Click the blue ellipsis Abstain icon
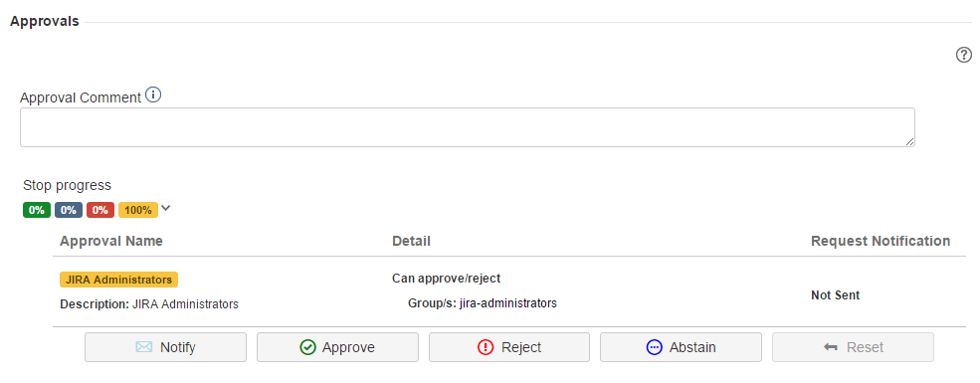This screenshot has width=980, height=383. click(x=654, y=347)
